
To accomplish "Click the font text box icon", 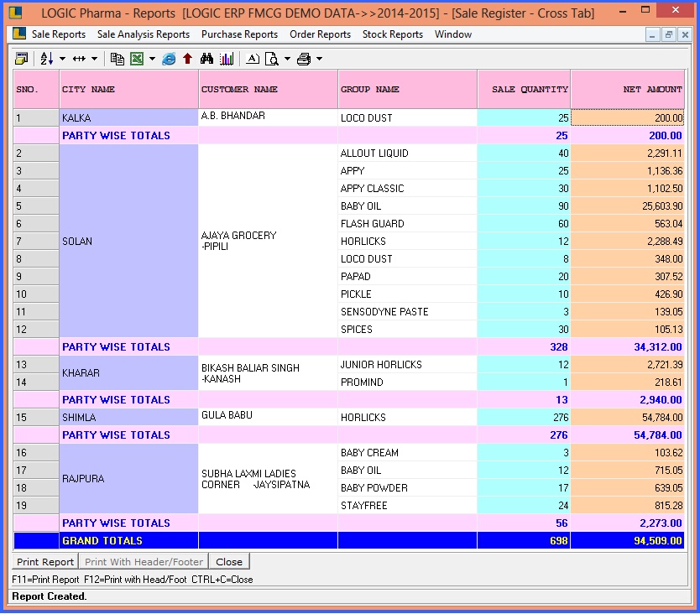I will [x=253, y=59].
